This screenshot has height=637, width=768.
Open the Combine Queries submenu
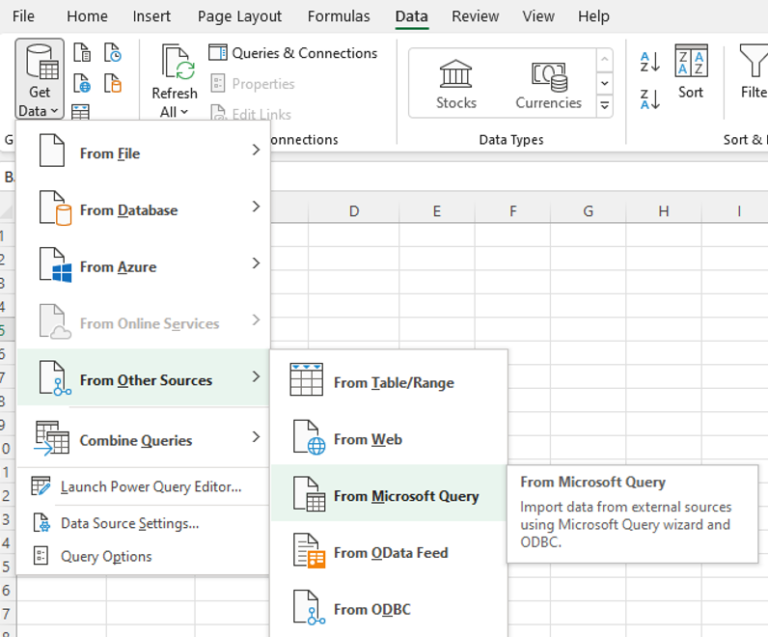pyautogui.click(x=143, y=438)
